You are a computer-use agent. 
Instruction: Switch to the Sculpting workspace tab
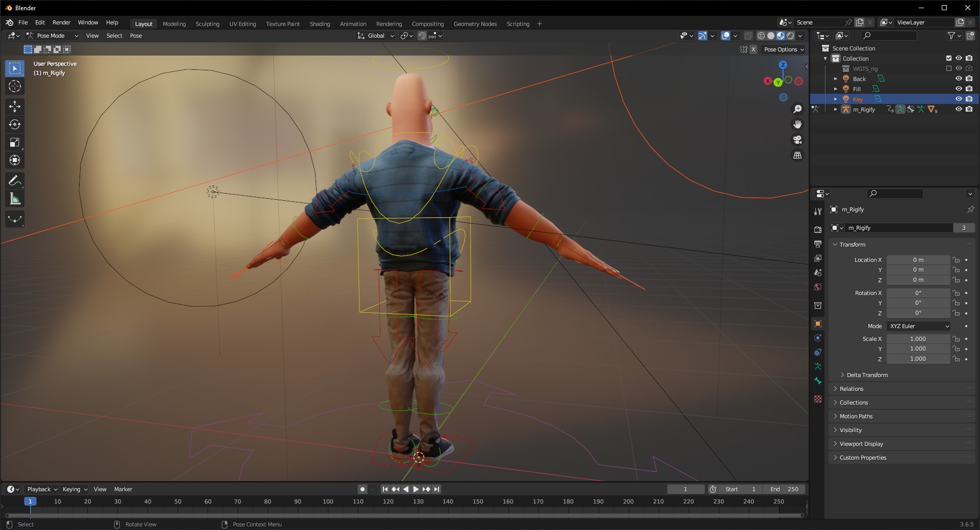coord(208,24)
